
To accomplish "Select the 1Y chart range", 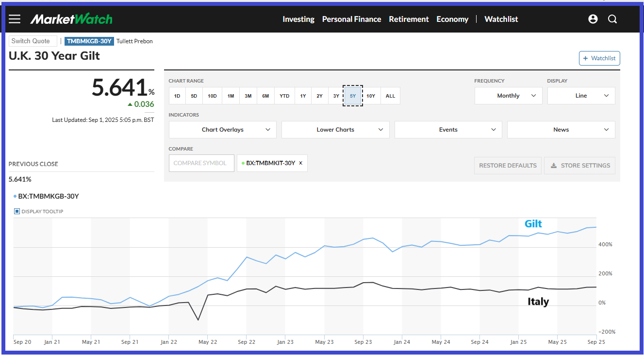I will tap(303, 96).
